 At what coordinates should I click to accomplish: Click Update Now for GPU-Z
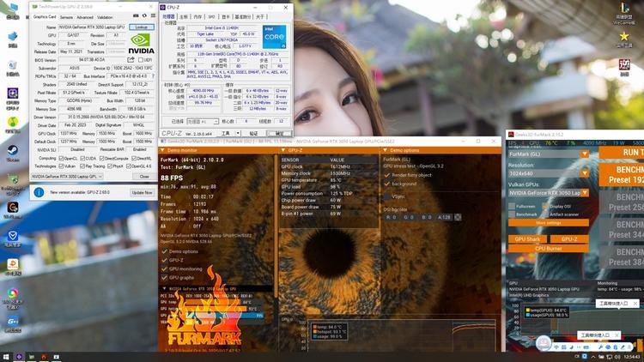coord(142,192)
